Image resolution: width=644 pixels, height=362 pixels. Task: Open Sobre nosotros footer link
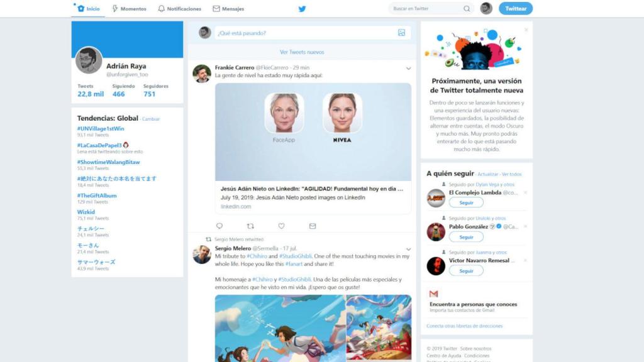click(x=475, y=348)
